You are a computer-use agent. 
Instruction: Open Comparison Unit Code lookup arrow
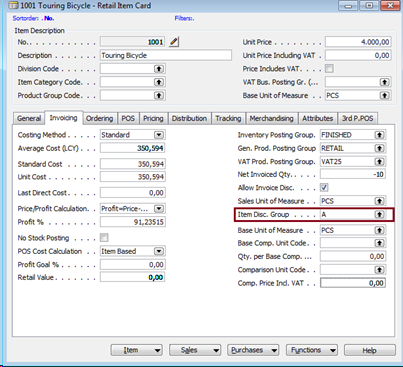pos(379,270)
